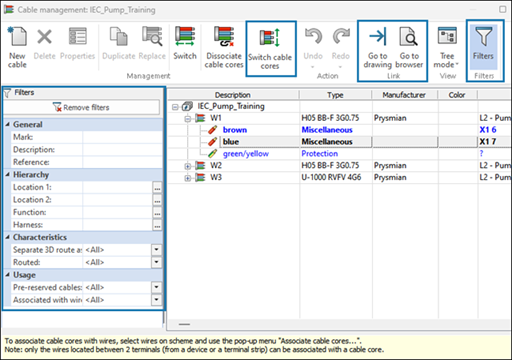Open Go to drawing link

[378, 47]
